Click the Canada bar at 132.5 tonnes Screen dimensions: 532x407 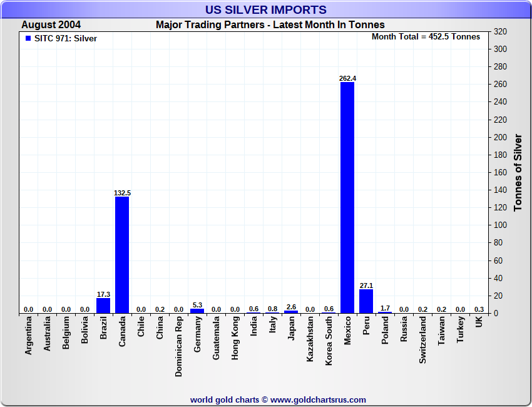pos(122,255)
